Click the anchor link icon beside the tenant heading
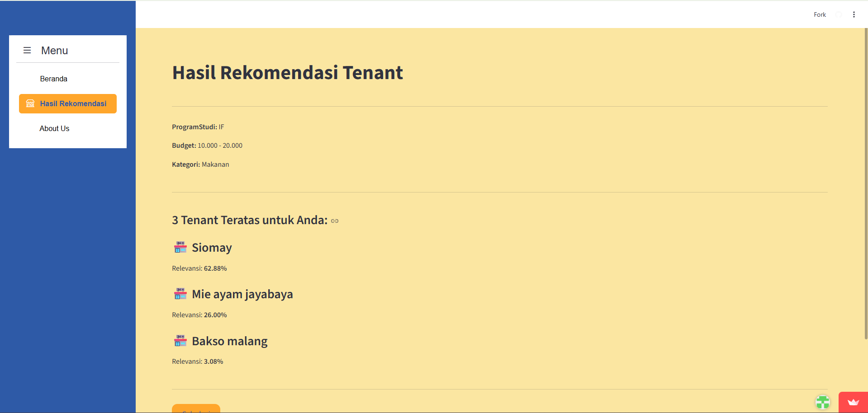 (335, 221)
